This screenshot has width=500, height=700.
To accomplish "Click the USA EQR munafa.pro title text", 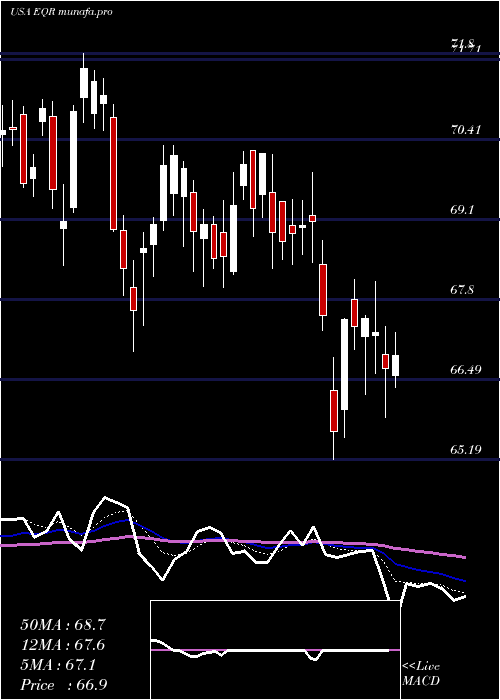I will point(61,12).
